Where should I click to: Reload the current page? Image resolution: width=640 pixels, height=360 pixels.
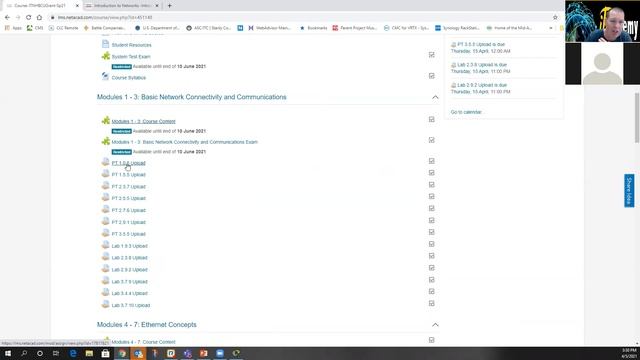click(28, 18)
